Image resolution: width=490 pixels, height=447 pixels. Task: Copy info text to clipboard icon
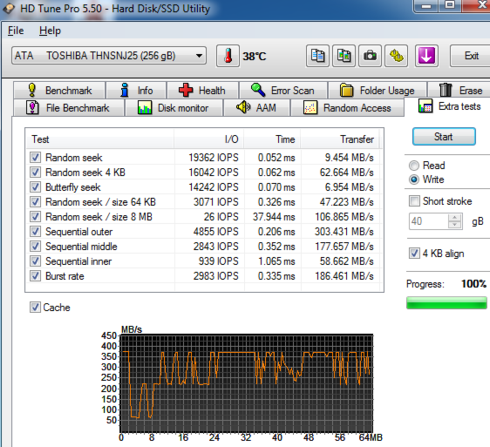coord(318,56)
